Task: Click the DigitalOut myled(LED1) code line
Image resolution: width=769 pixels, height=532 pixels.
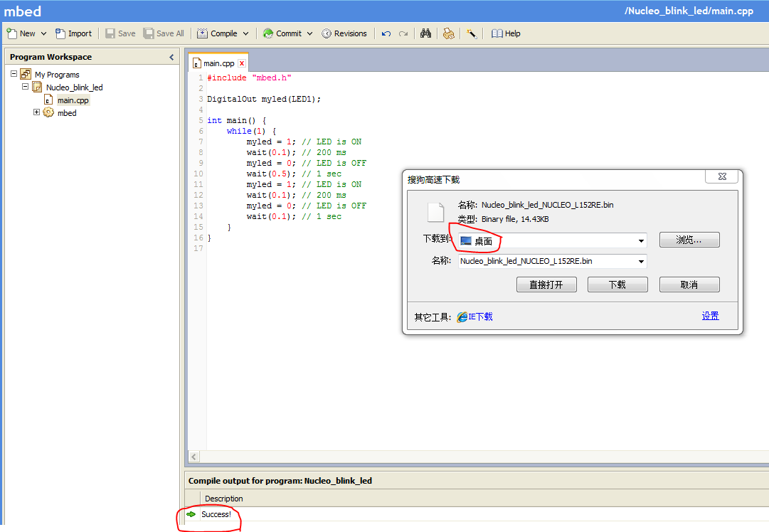Action: click(264, 99)
